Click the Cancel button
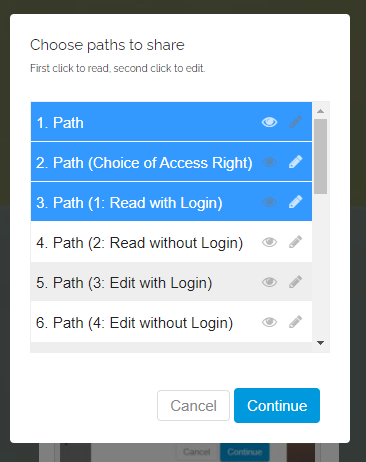Image resolution: width=366 pixels, height=462 pixels. (x=193, y=406)
